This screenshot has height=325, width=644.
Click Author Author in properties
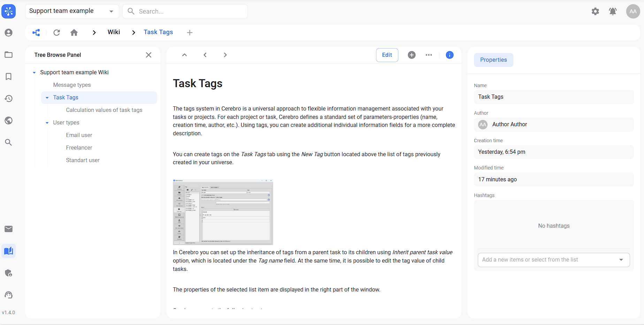(554, 124)
